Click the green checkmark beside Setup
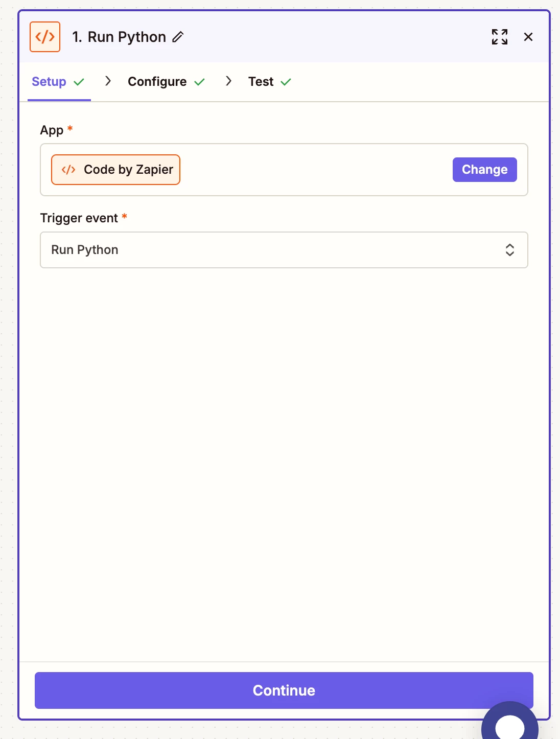Screen dimensions: 560x739 coord(79,82)
